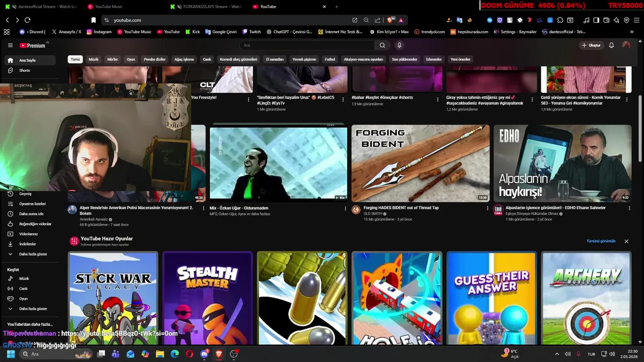Select the Futbol filter chip

330,59
